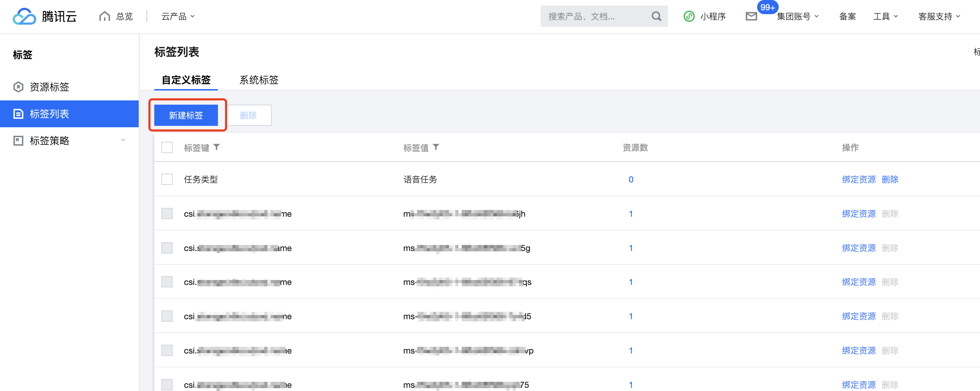Image resolution: width=980 pixels, height=391 pixels.
Task: Filter by 标签值 funnel icon
Action: (x=436, y=147)
